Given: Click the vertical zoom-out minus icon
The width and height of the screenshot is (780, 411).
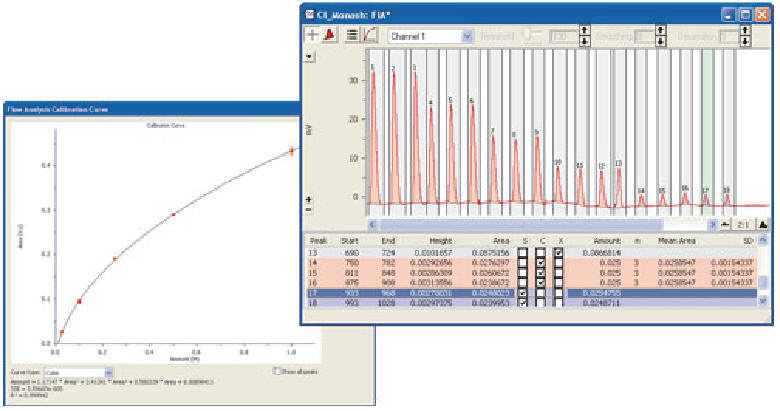Looking at the screenshot, I should (309, 209).
